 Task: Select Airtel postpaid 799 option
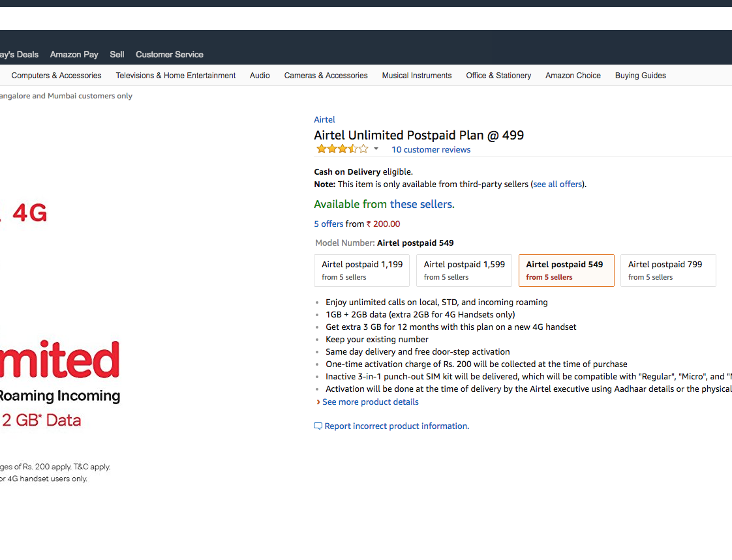[x=668, y=271]
